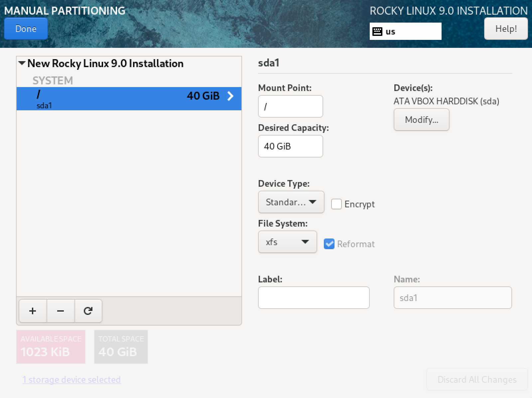Click the reload storage configuration icon
The height and width of the screenshot is (398, 532).
[x=88, y=311]
